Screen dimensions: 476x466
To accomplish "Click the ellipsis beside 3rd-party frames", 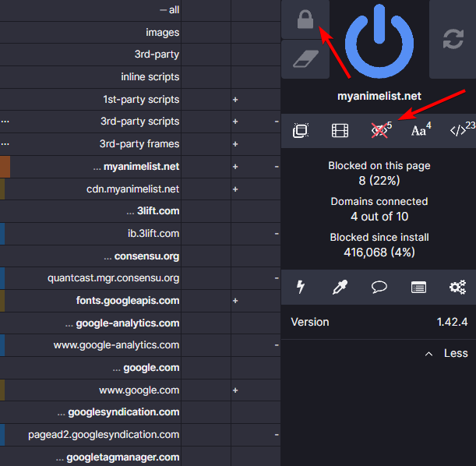I will [x=5, y=144].
